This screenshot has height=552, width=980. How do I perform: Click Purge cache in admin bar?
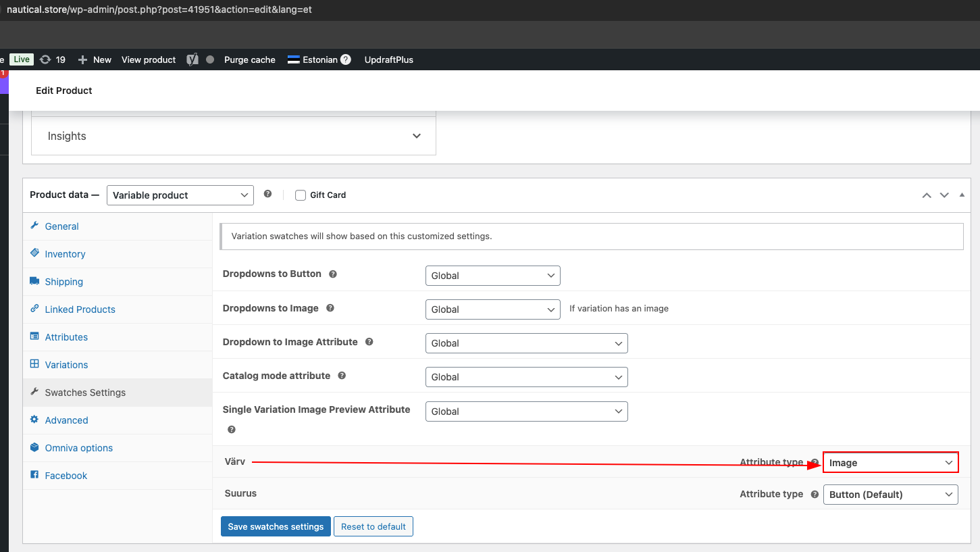click(250, 59)
